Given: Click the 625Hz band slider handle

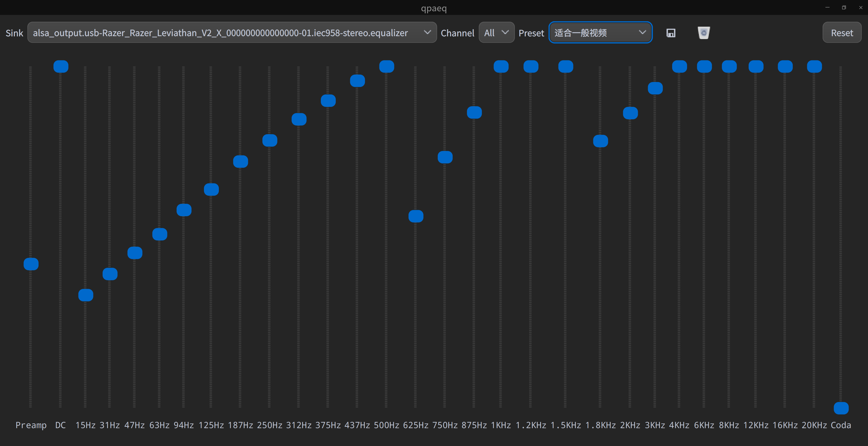Looking at the screenshot, I should pyautogui.click(x=416, y=216).
